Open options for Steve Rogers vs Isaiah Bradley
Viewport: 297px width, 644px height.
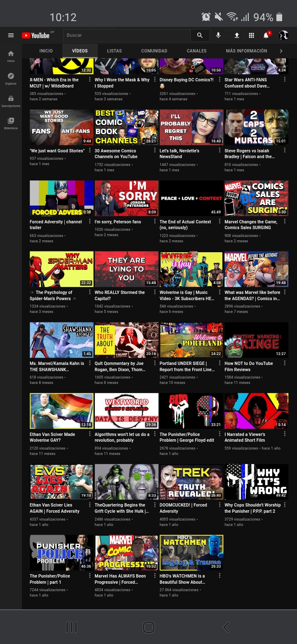(x=285, y=151)
